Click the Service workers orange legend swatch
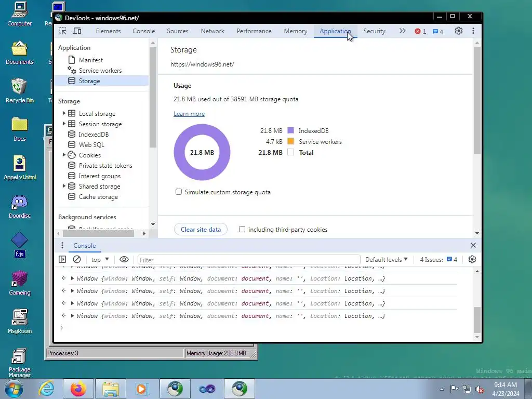The width and height of the screenshot is (532, 399). 290,141
